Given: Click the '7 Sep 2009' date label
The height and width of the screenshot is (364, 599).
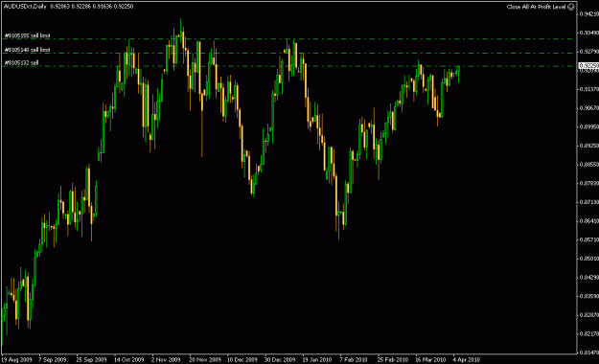Looking at the screenshot, I should click(53, 360).
